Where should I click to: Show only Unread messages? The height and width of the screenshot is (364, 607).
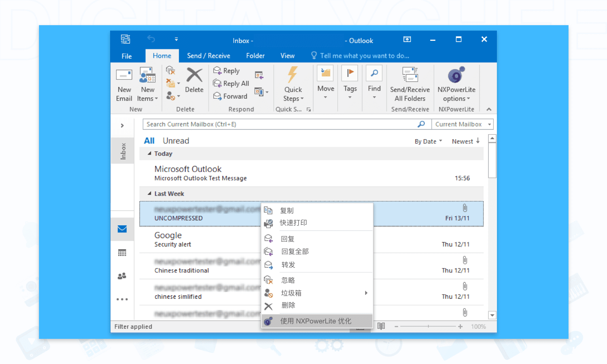click(176, 141)
